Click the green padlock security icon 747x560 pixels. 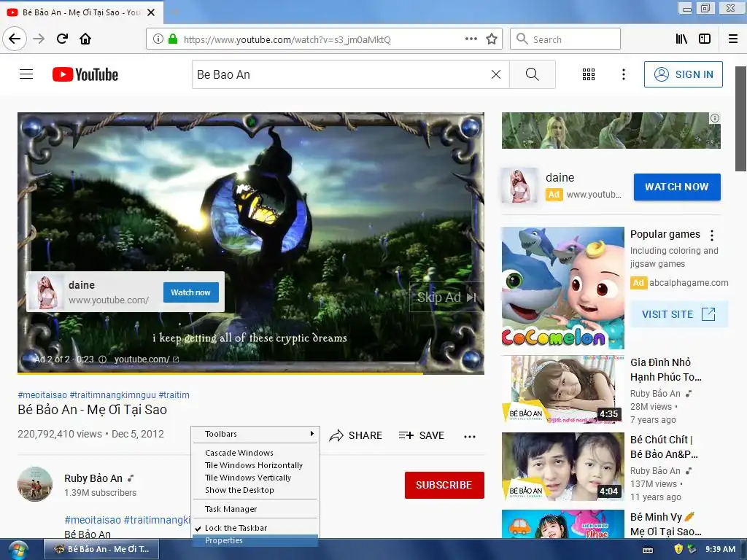tap(173, 39)
